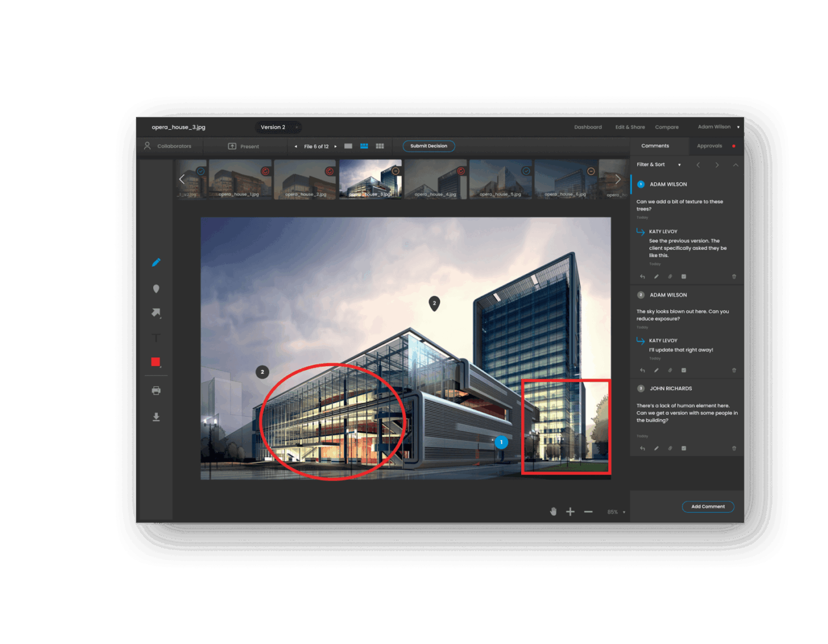This screenshot has height=644, width=828.
Task: Open the Version 2 dropdown
Action: (279, 127)
